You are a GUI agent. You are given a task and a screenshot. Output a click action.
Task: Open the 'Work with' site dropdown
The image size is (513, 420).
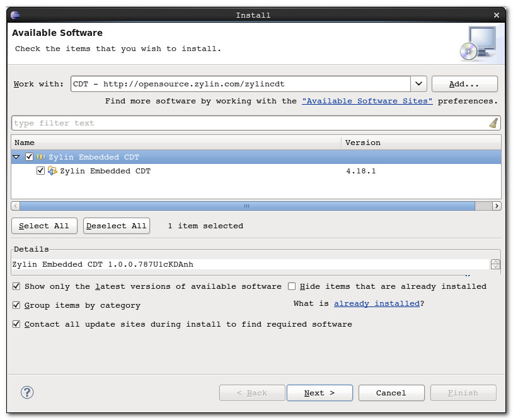[x=419, y=84]
